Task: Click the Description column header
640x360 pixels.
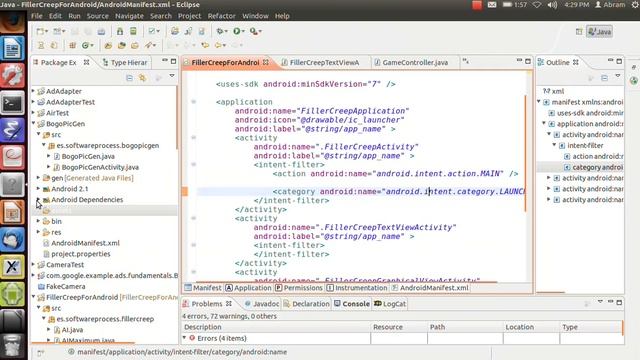Action: [276, 327]
